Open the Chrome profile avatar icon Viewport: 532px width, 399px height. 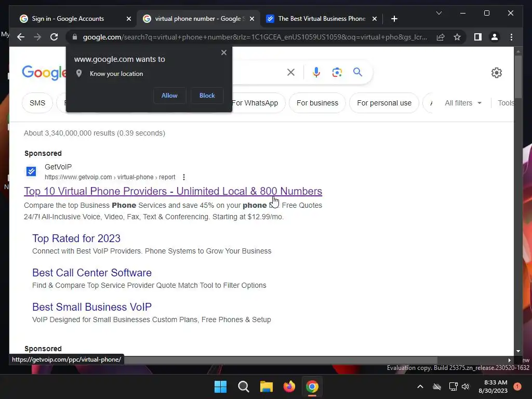495,37
